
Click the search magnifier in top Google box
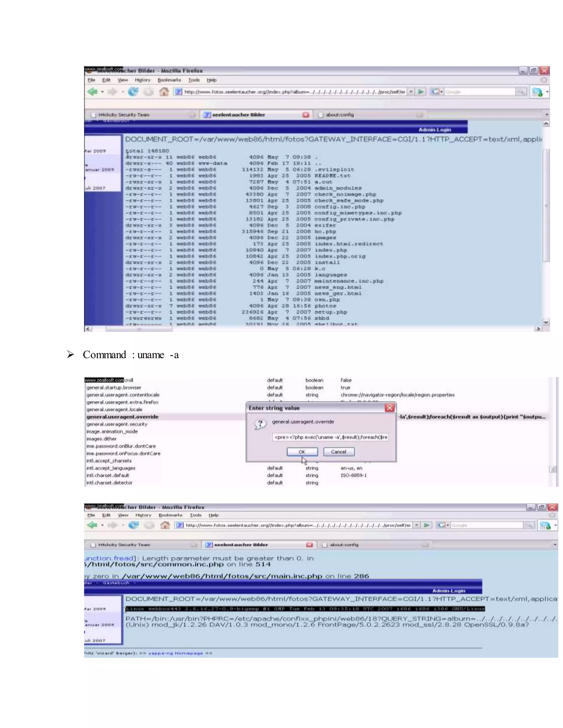coord(521,92)
